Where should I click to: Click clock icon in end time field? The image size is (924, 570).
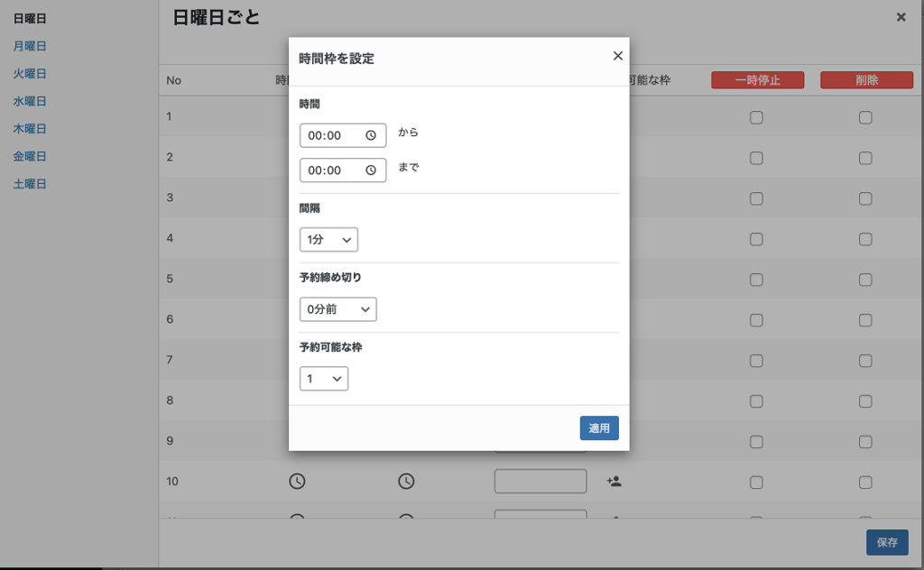coord(371,170)
